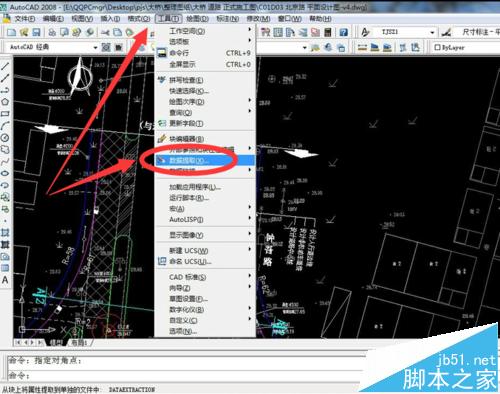Choose 运行脚本(R)... from the menu
The image size is (500, 394).
coord(205,198)
